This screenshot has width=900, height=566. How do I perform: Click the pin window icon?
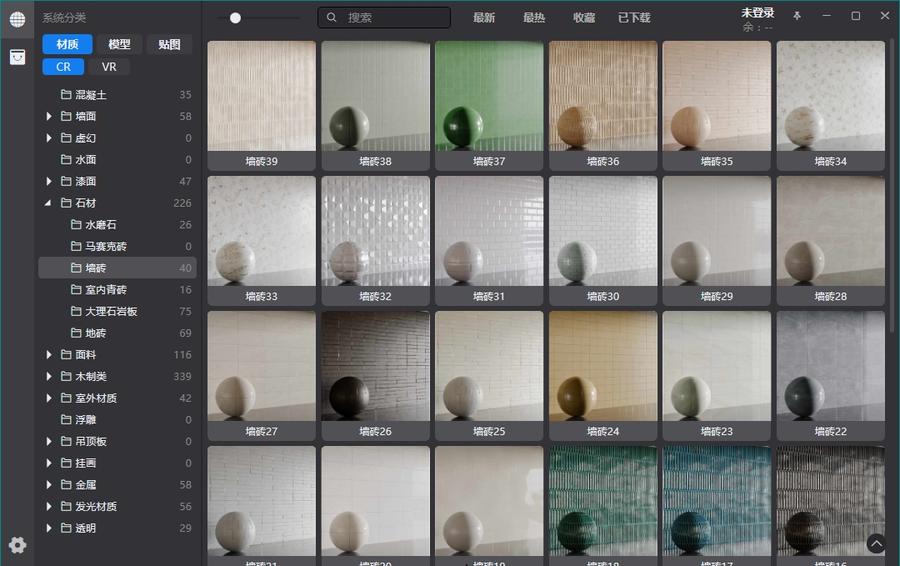point(797,16)
